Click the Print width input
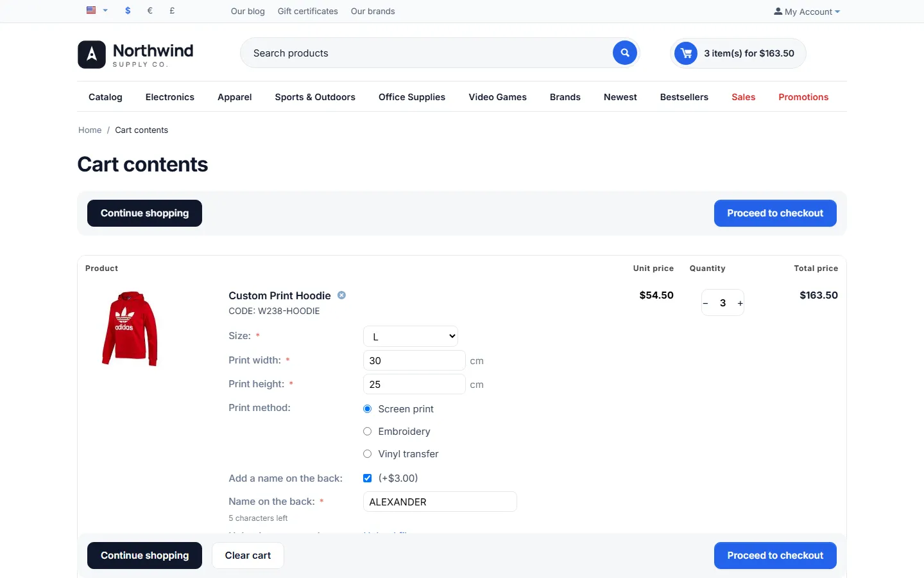The height and width of the screenshot is (578, 924). pos(415,360)
